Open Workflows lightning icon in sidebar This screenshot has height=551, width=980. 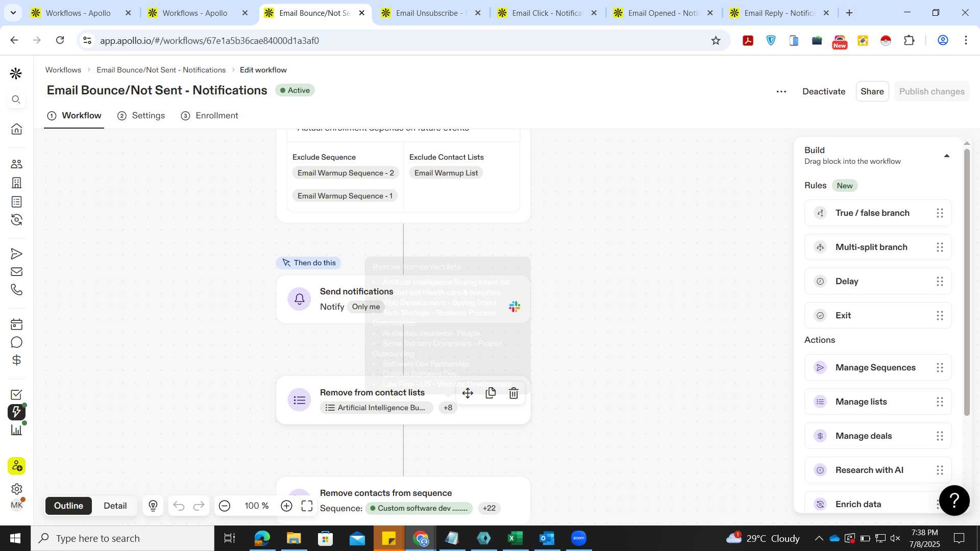coord(16,412)
